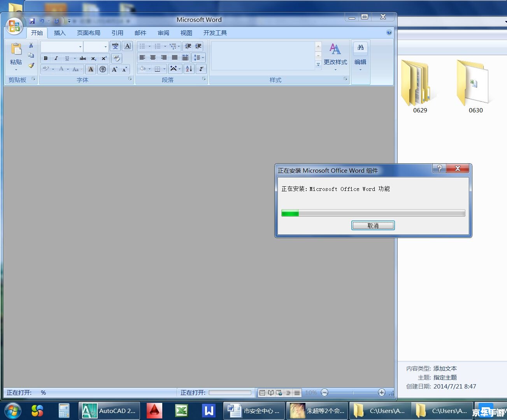Image resolution: width=507 pixels, height=420 pixels.
Task: Open the font name dropdown
Action: (80, 47)
